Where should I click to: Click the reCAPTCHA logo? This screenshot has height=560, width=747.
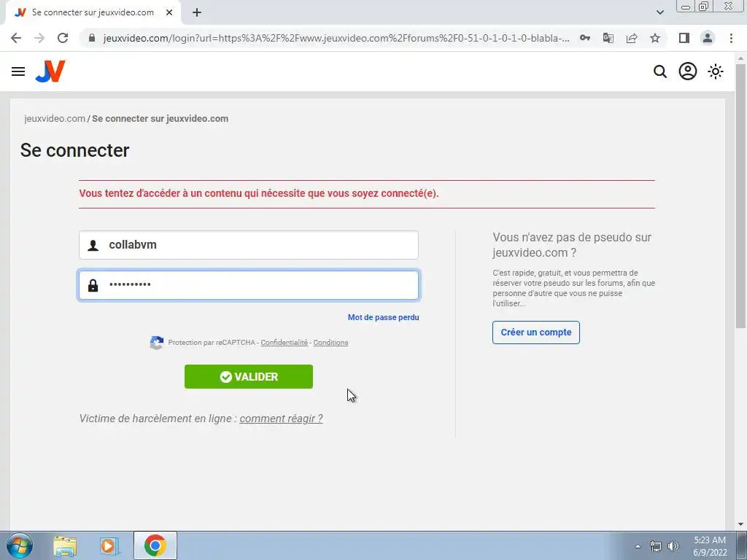156,343
